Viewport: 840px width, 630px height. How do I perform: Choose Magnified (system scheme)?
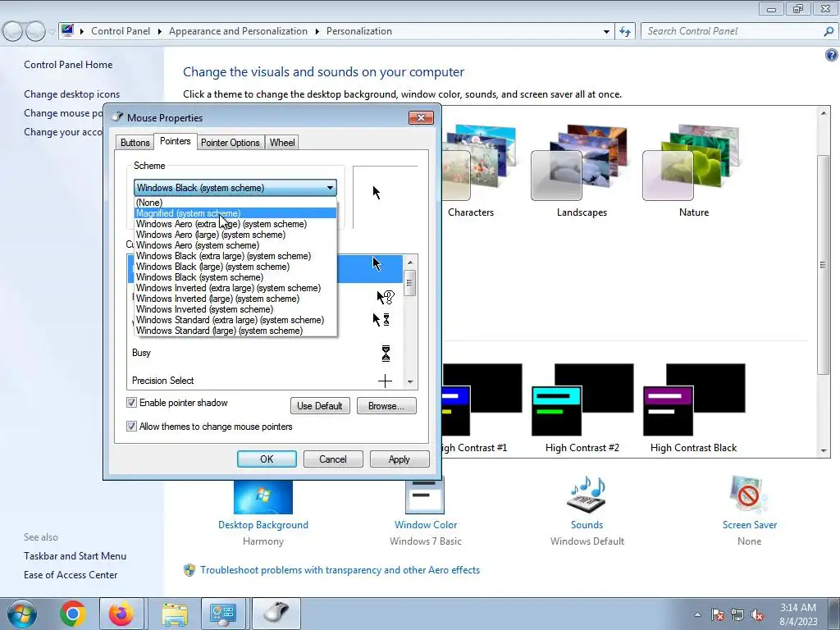point(235,213)
